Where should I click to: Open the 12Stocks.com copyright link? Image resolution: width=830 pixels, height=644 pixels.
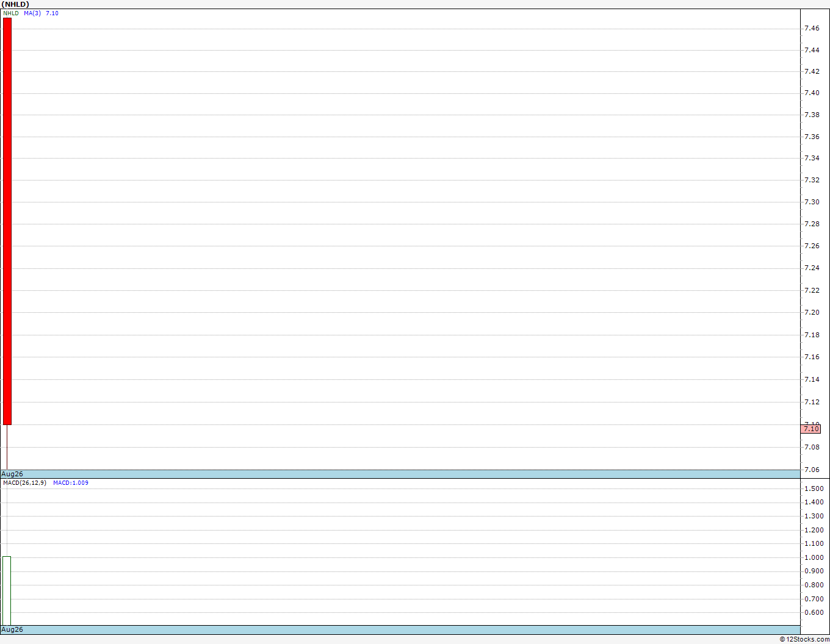click(x=804, y=639)
